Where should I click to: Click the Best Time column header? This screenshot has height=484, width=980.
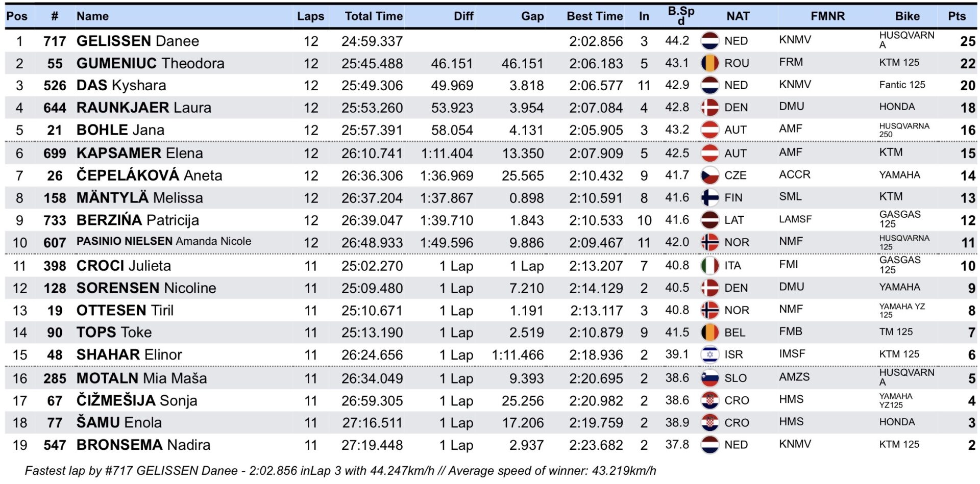pyautogui.click(x=594, y=16)
